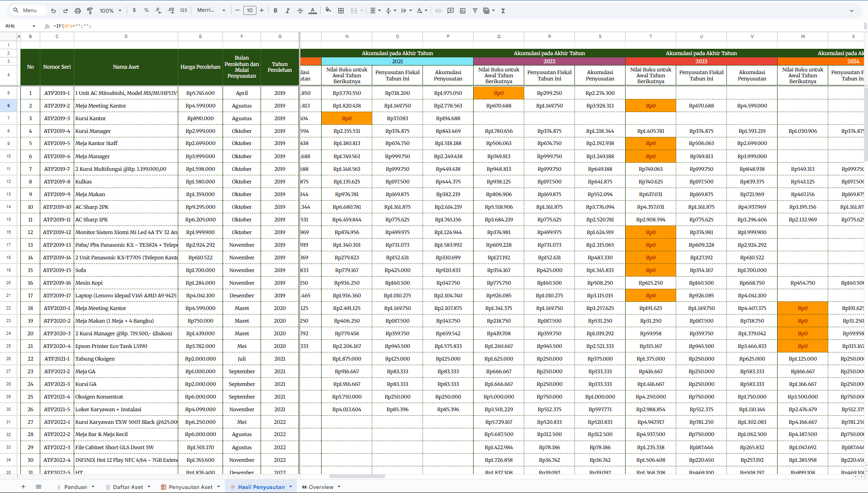This screenshot has width=868, height=493.
Task: Click the undo arrow icon
Action: 53,10
